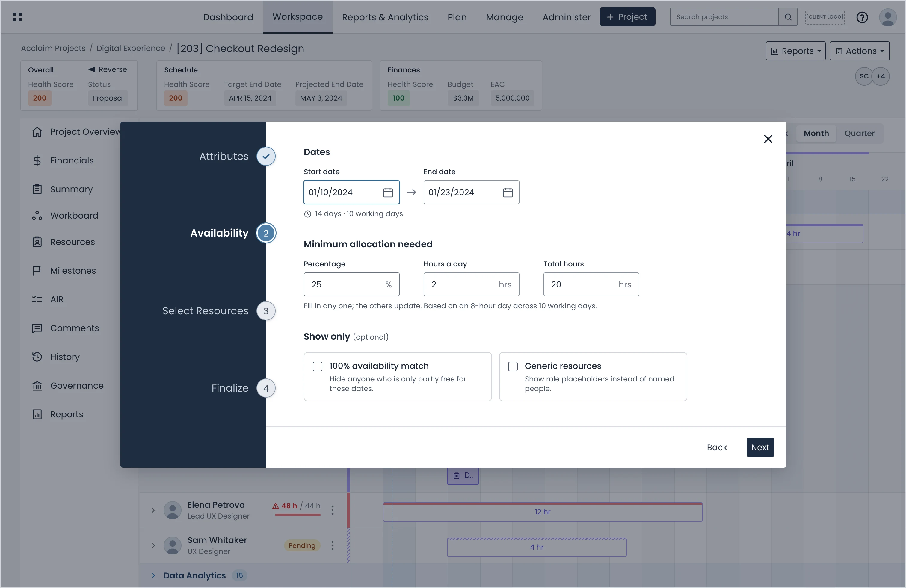Click the Financials dollar icon

pos(37,160)
